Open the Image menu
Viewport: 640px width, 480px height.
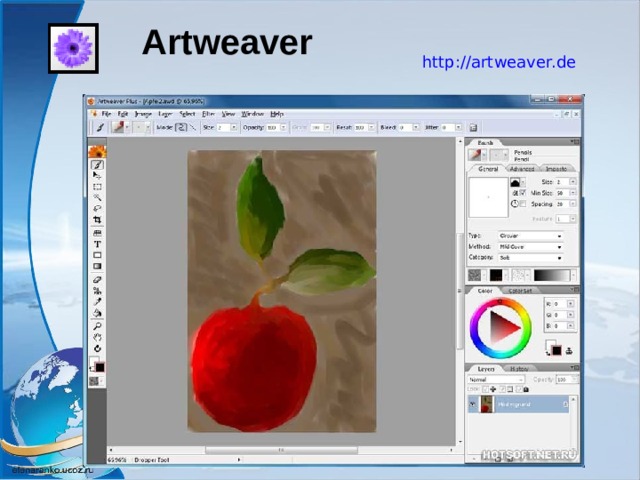click(x=143, y=114)
